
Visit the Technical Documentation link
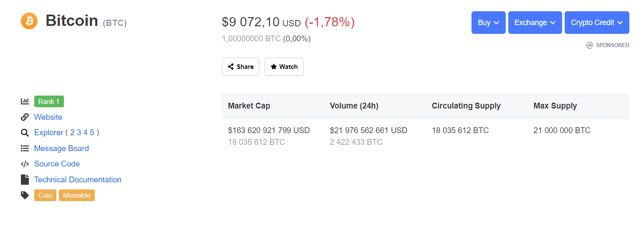[78, 180]
